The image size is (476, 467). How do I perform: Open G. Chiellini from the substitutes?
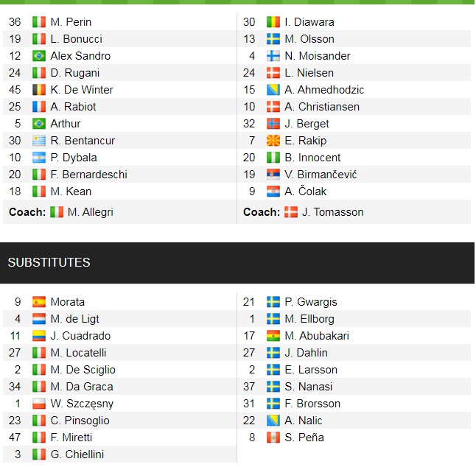tap(77, 454)
